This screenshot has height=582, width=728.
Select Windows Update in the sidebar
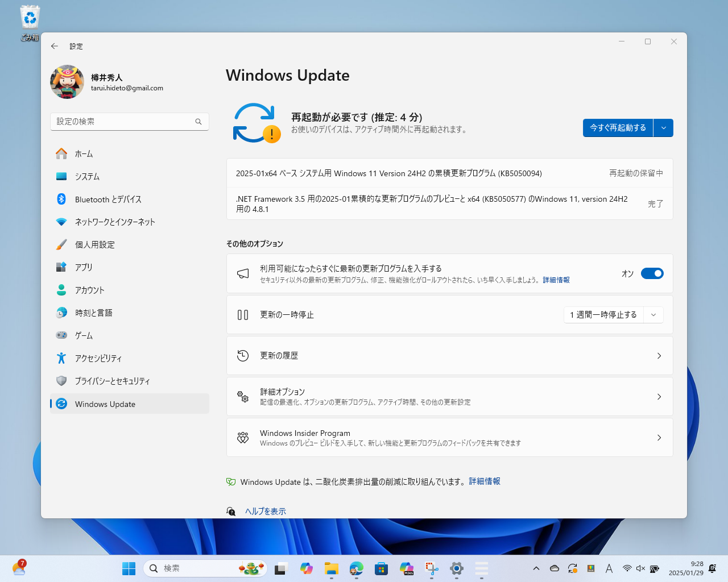(x=105, y=404)
